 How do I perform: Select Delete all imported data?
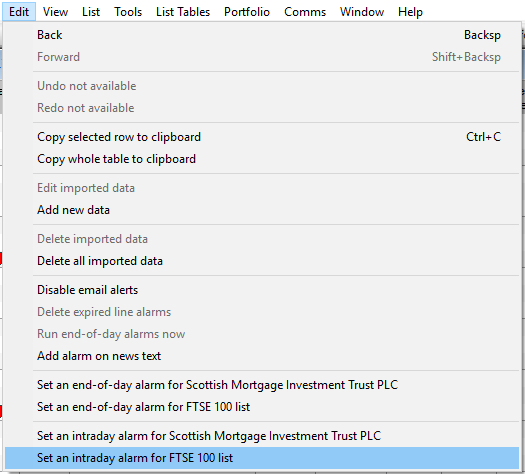[262, 261]
